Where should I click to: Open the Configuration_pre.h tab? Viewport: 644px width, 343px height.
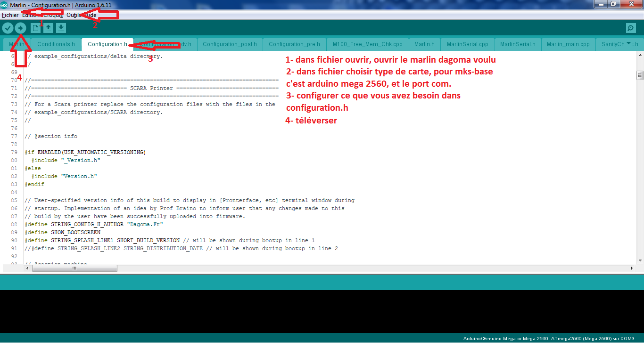click(294, 44)
